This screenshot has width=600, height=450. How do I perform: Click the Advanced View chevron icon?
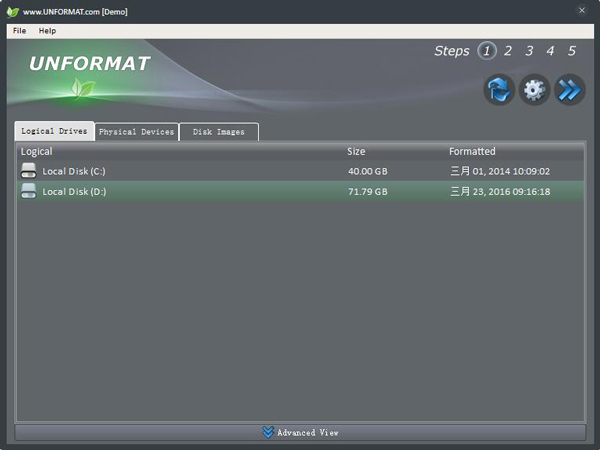point(268,432)
